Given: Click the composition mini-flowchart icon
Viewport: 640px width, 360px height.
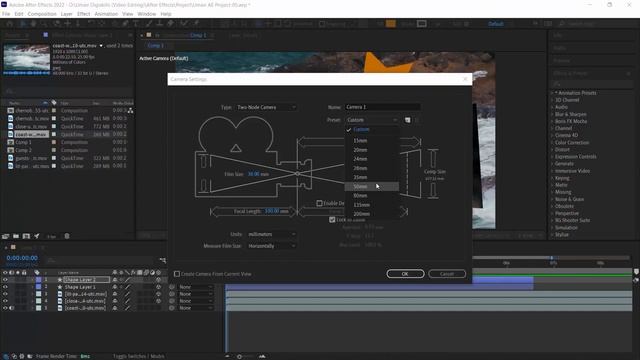Looking at the screenshot, I should [x=162, y=260].
